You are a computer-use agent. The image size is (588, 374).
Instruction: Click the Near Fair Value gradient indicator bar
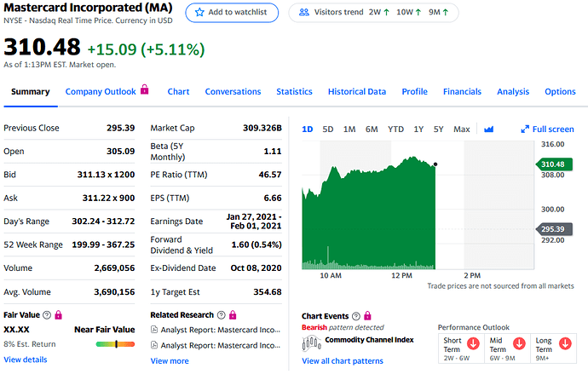click(x=116, y=344)
